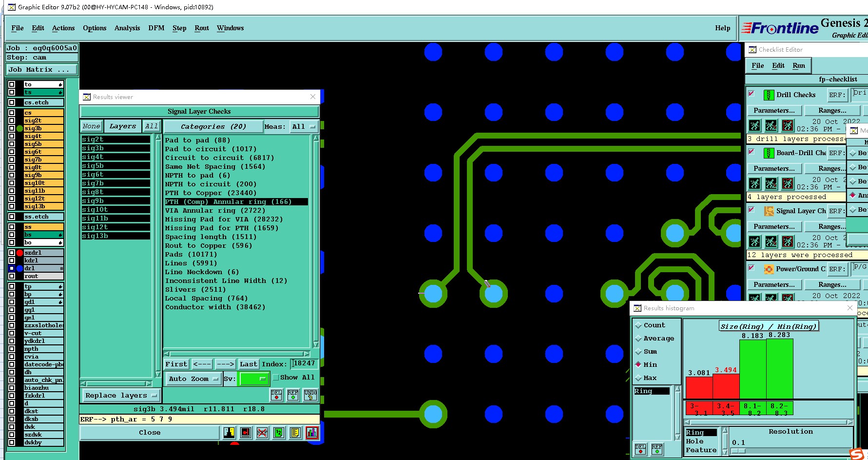
Task: Toggle visibility box of layer drl
Action: coord(12,268)
